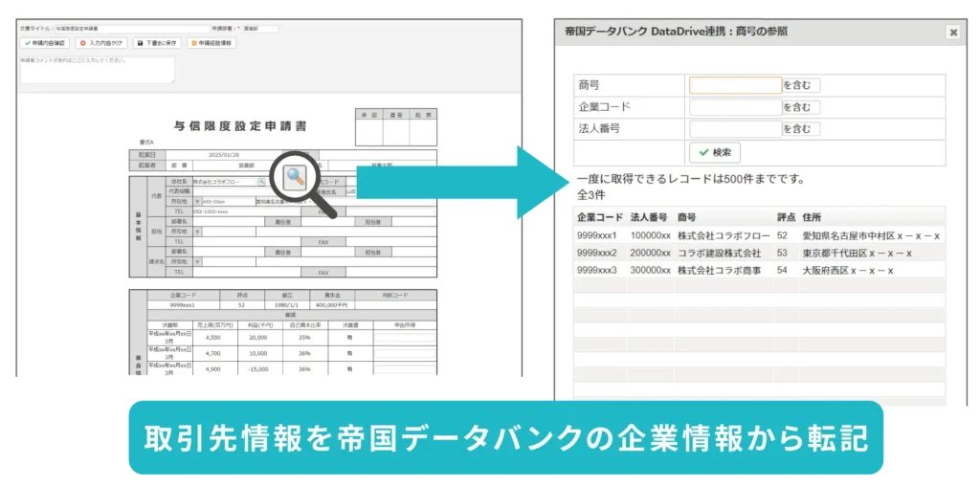The width and height of the screenshot is (980, 488).
Task: Click sales value 4,500 in the form
Action: [x=213, y=336]
